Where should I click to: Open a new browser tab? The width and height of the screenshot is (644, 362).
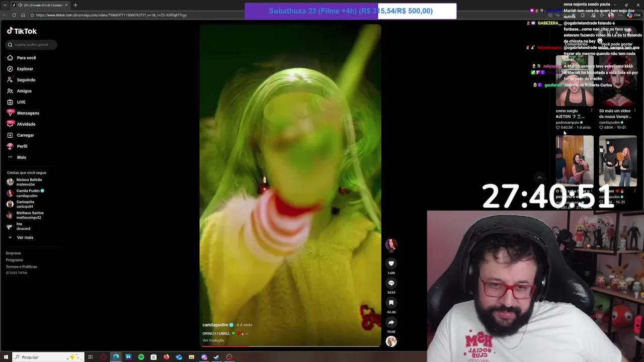(75, 5)
